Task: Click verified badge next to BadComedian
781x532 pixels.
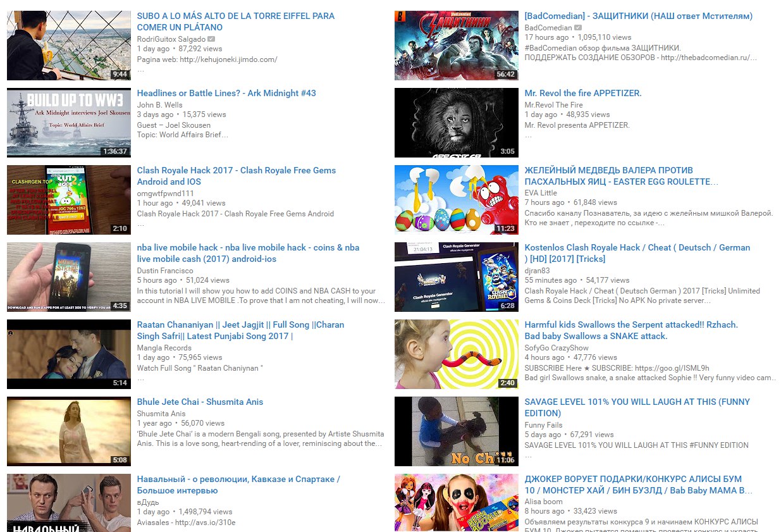Action: click(578, 28)
